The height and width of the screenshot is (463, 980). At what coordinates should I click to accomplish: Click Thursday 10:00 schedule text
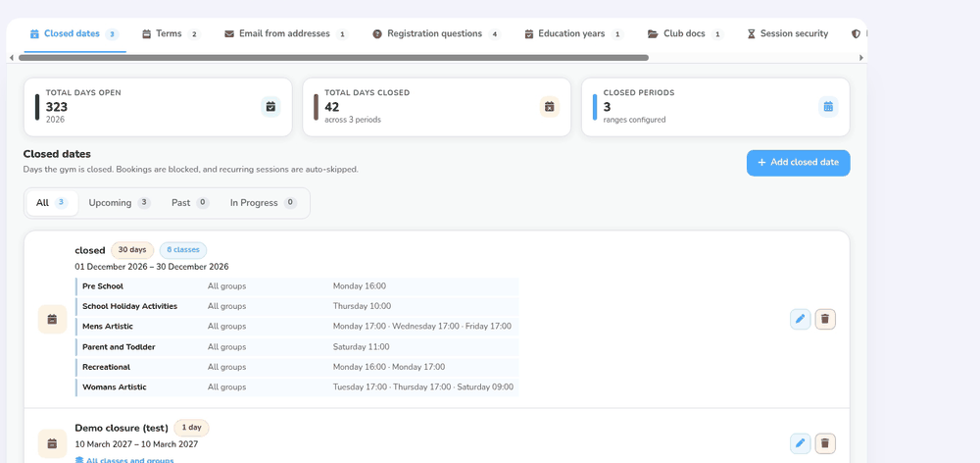coord(362,307)
